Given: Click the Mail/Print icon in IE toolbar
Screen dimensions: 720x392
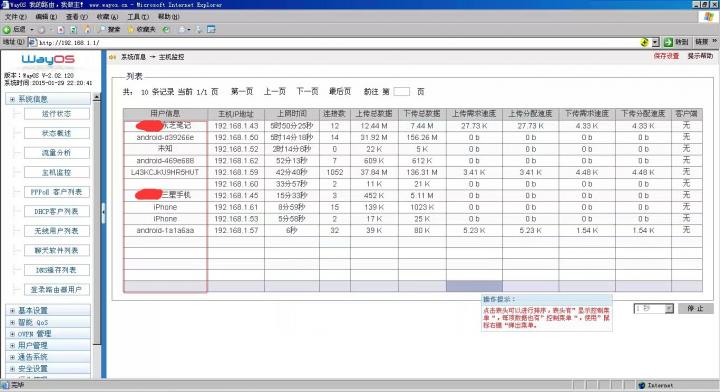Looking at the screenshot, I should point(182,29).
